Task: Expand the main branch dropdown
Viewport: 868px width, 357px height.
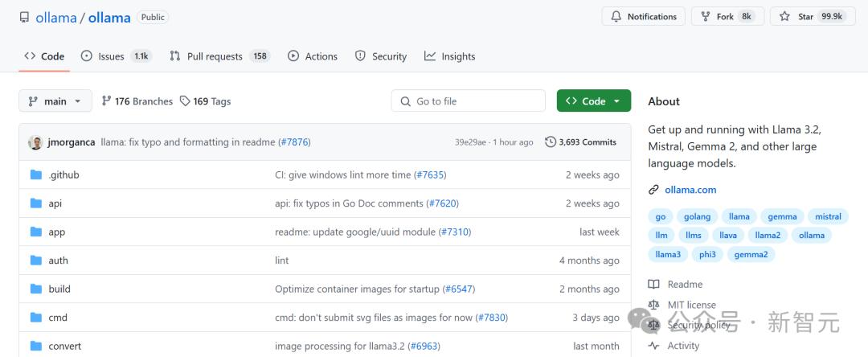Action: (x=55, y=101)
